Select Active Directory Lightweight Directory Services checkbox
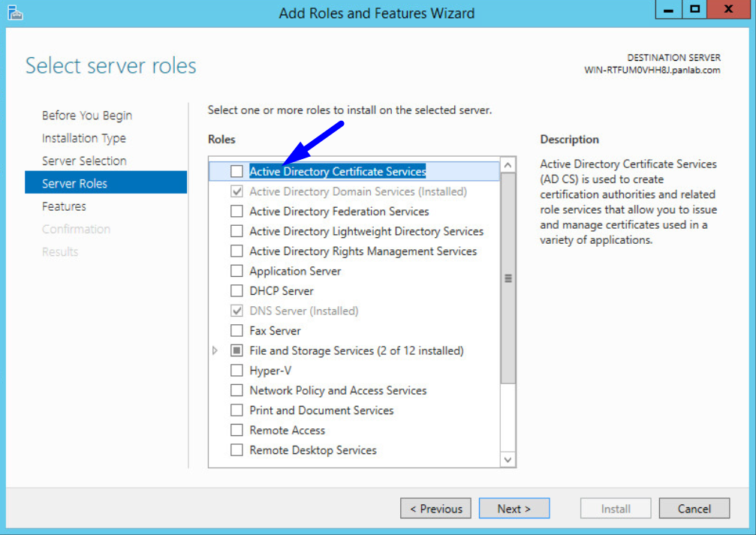This screenshot has height=535, width=756. click(x=236, y=231)
